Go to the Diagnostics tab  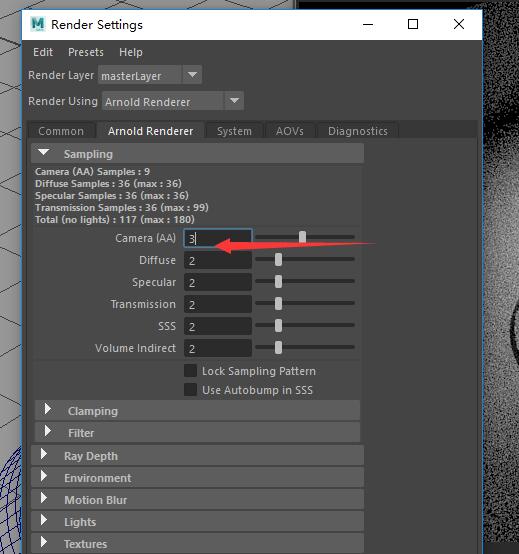[358, 131]
